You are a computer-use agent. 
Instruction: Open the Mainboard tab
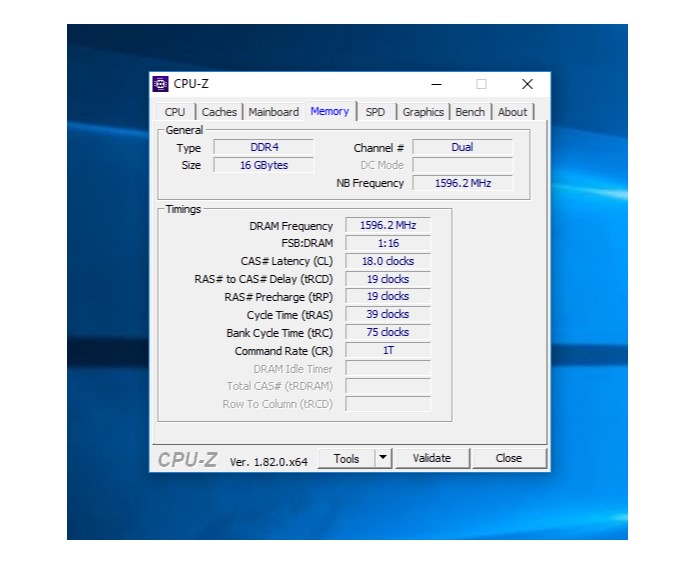pos(273,112)
